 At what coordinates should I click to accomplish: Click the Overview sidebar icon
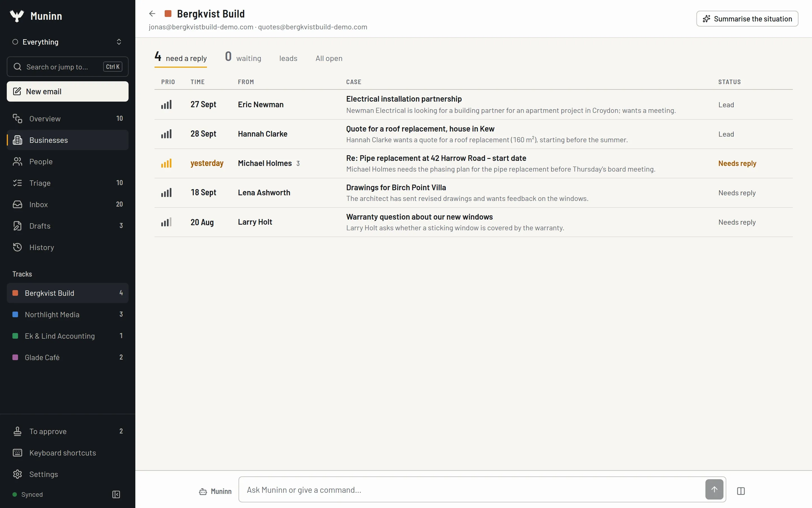tap(17, 119)
